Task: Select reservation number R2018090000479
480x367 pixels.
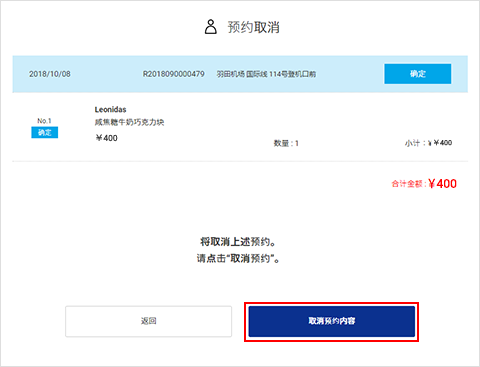Action: click(174, 74)
